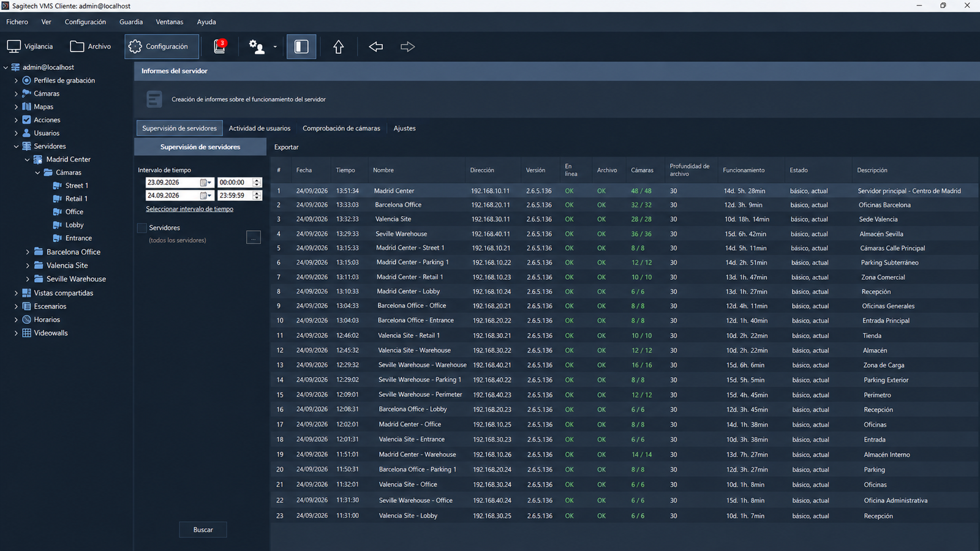Click the Buscar button
This screenshot has height=551, width=980.
[203, 530]
